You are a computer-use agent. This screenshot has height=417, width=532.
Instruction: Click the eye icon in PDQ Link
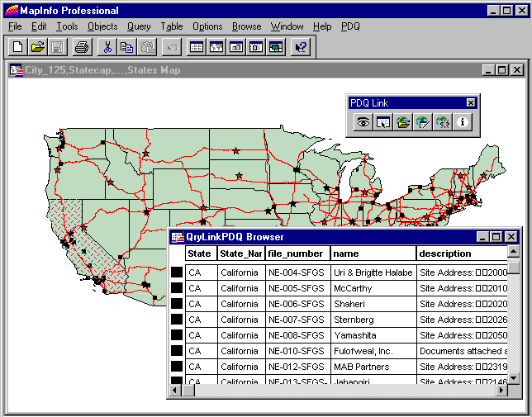363,121
